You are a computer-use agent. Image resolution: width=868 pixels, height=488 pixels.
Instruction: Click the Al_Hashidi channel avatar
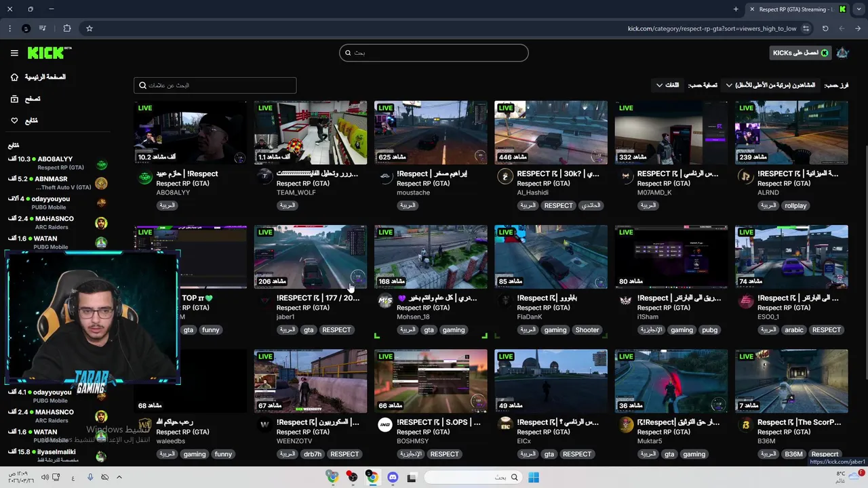505,178
